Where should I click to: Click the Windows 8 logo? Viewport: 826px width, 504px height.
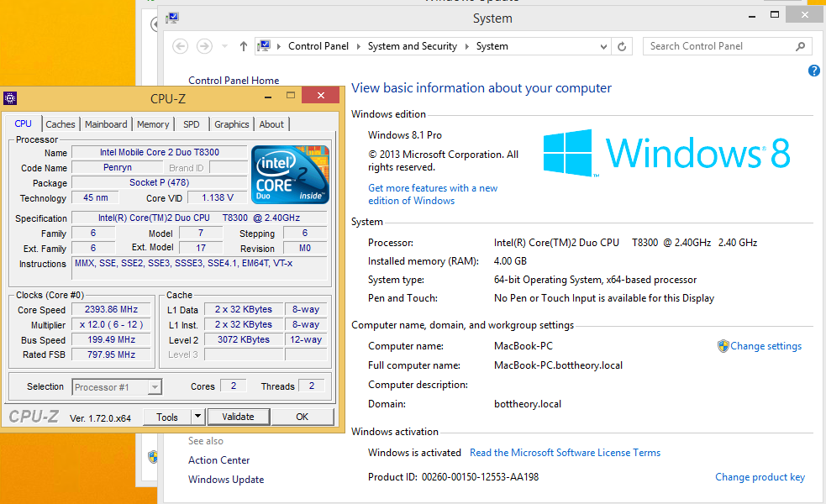click(667, 153)
